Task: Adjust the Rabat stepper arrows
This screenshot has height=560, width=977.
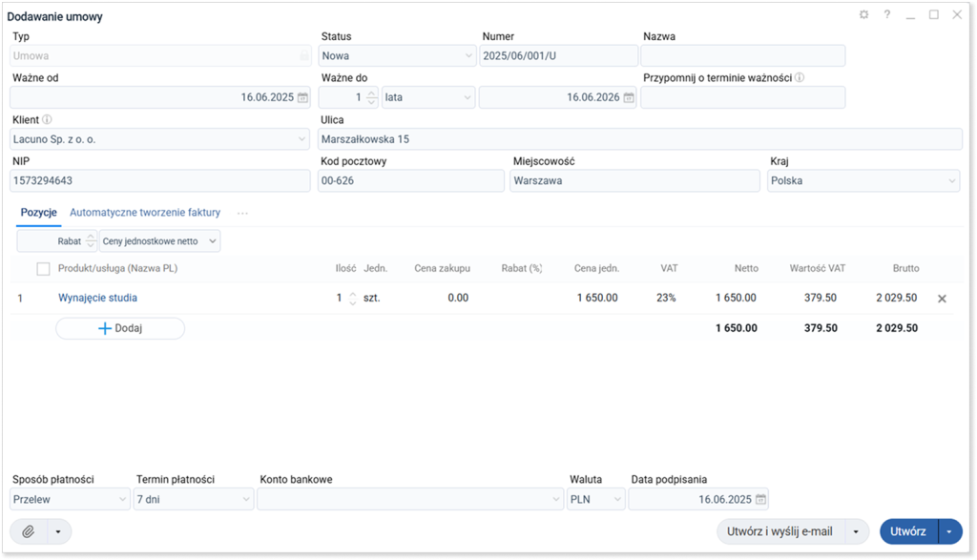Action: (x=91, y=241)
